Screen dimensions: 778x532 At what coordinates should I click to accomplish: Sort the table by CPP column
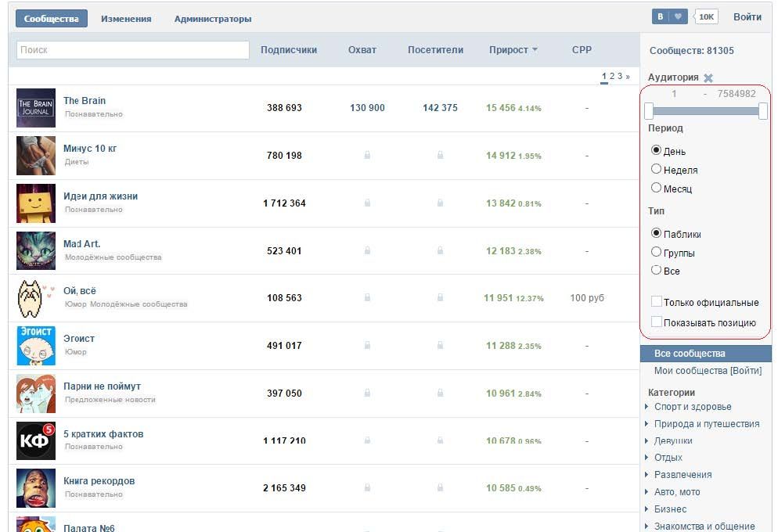pyautogui.click(x=582, y=49)
